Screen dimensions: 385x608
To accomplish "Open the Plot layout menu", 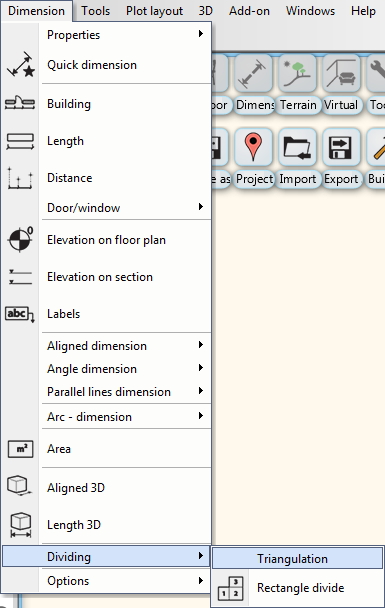I will pyautogui.click(x=154, y=10).
